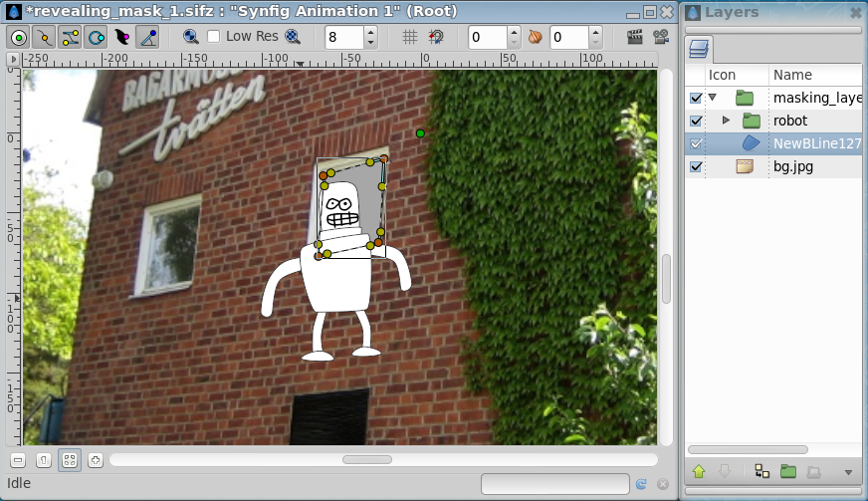
Task: Click the NewBLine127 region layer icon
Action: 751,143
